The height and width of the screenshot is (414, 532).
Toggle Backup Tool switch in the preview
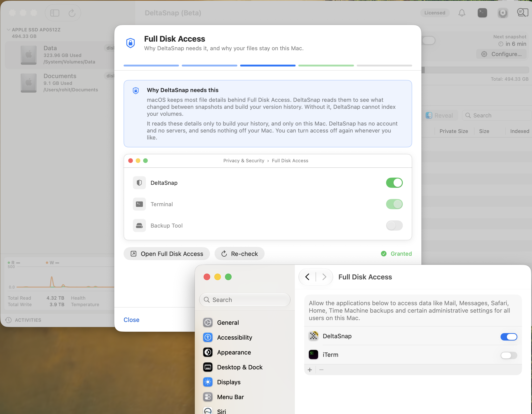click(x=394, y=225)
